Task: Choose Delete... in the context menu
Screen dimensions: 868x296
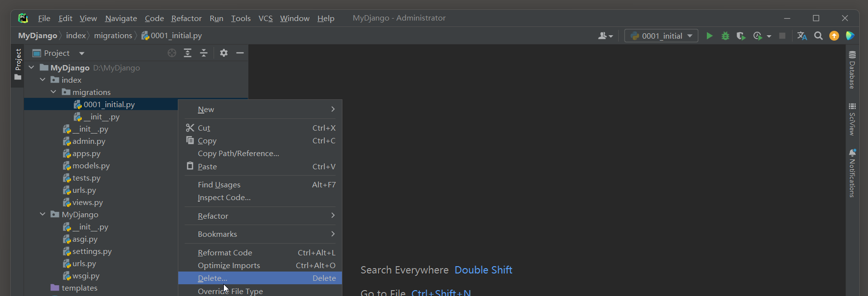Action: coord(260,278)
